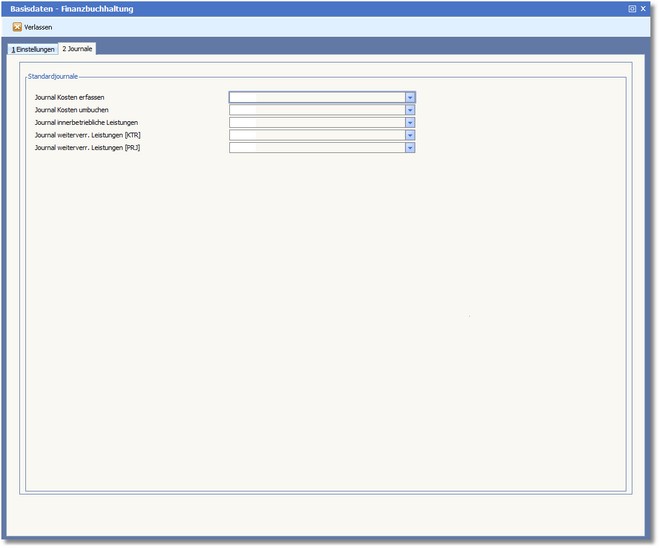
Task: Expand dropdown arrow for weiterverr. Leistungen [PRJ]
Action: click(x=410, y=147)
